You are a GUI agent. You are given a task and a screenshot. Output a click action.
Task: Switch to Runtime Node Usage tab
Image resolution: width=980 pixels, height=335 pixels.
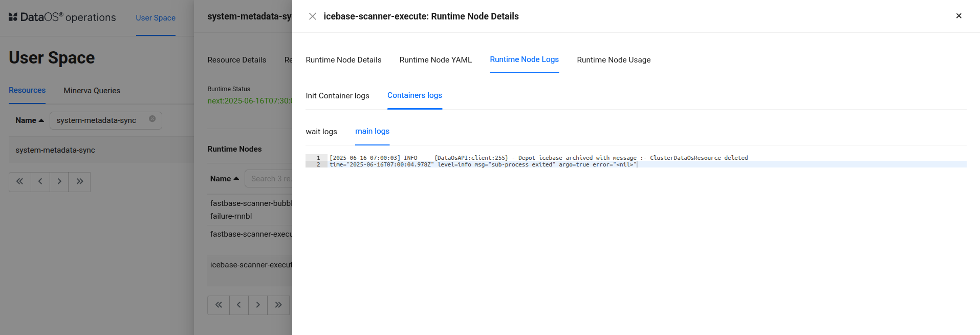pyautogui.click(x=614, y=60)
